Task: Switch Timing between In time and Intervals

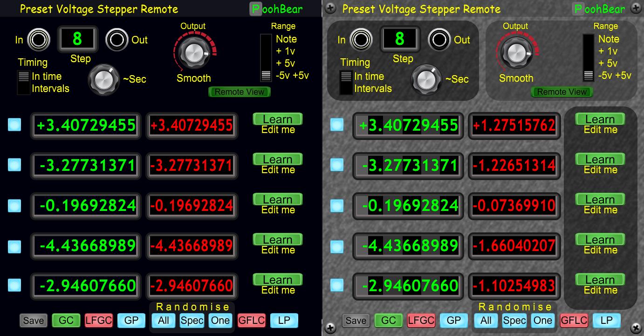Action: coord(23,80)
